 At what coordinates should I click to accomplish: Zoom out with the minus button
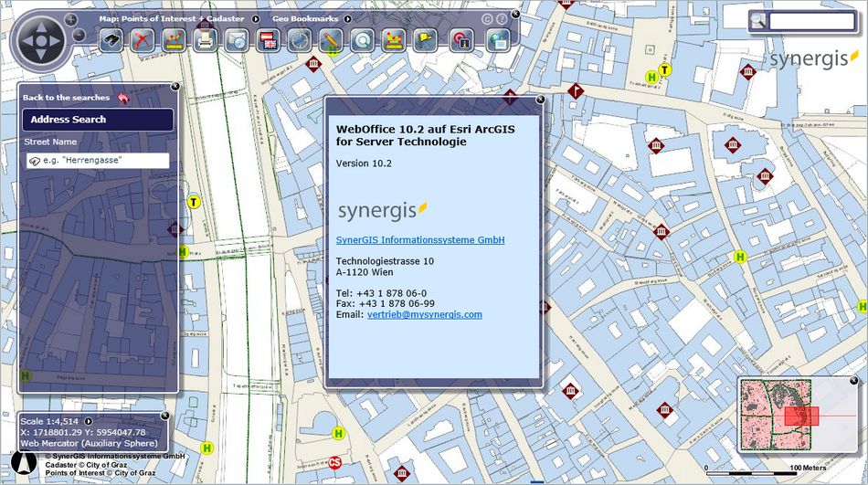79,36
